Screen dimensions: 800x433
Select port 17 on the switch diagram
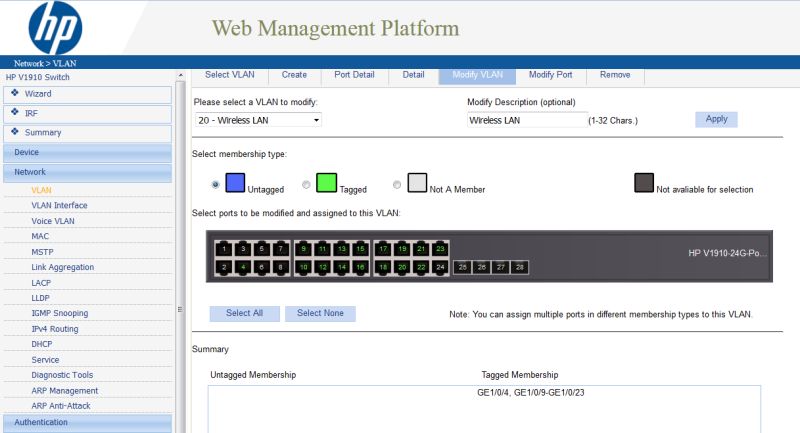(x=383, y=249)
